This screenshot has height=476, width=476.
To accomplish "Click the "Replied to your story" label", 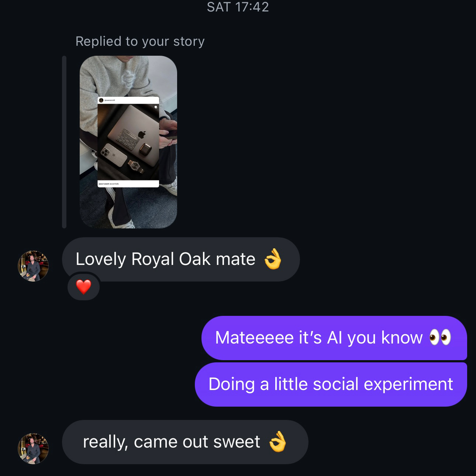I will [x=140, y=41].
